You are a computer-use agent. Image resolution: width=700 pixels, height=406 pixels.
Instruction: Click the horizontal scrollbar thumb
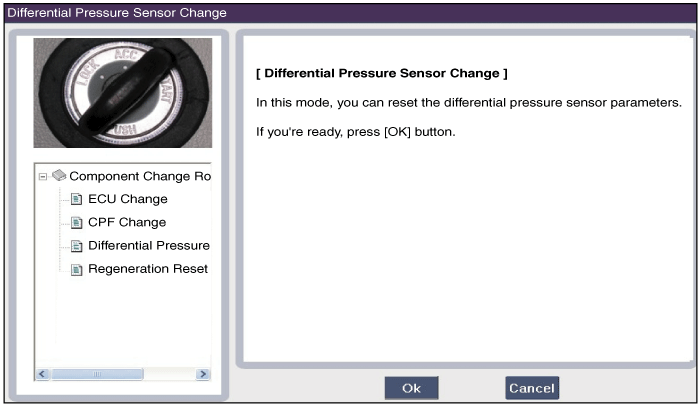point(97,374)
